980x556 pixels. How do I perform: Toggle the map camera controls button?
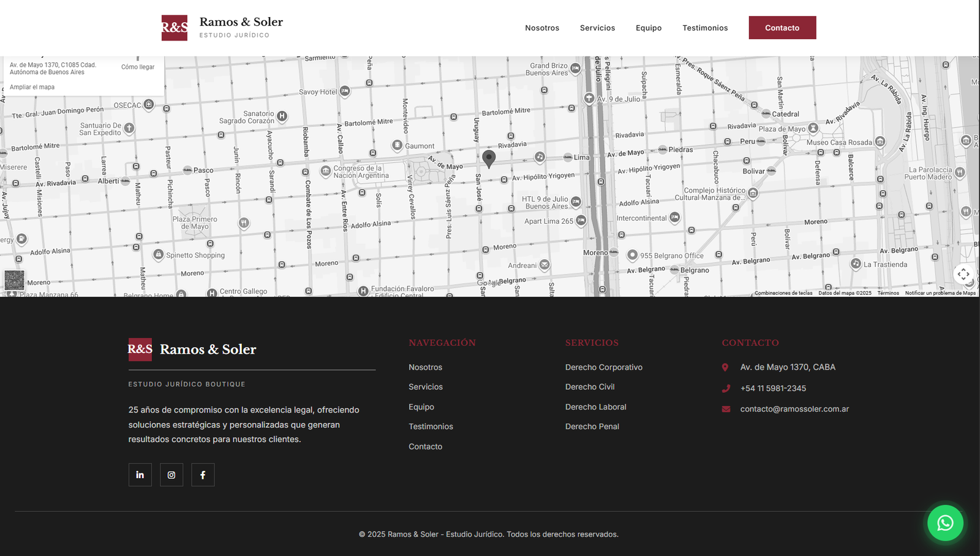pyautogui.click(x=963, y=274)
